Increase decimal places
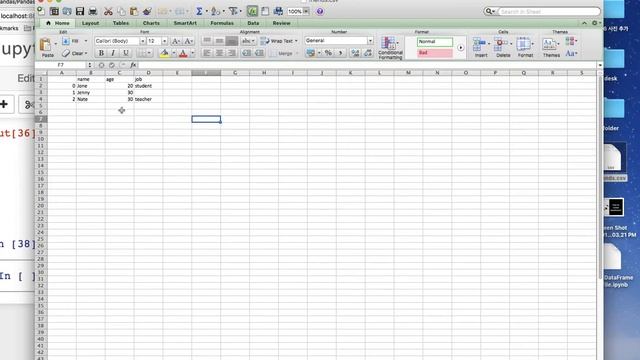Image resolution: width=640 pixels, height=360 pixels. pos(355,53)
